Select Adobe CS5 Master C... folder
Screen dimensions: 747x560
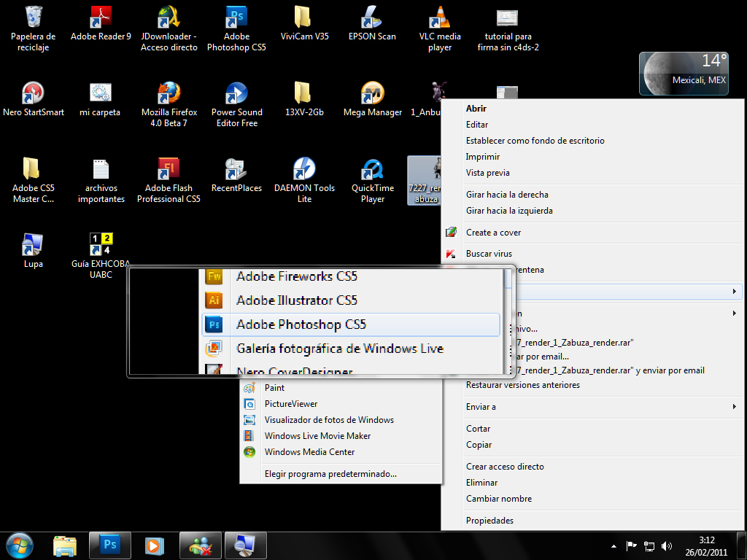tap(34, 181)
